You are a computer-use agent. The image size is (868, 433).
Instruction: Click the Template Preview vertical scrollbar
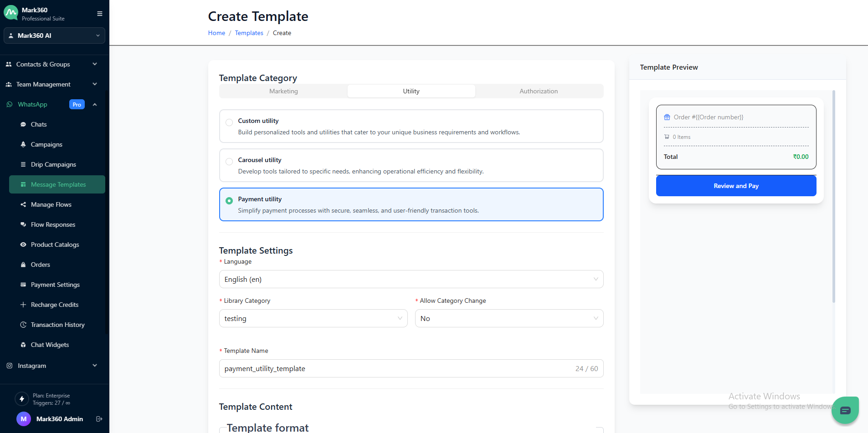tap(833, 196)
